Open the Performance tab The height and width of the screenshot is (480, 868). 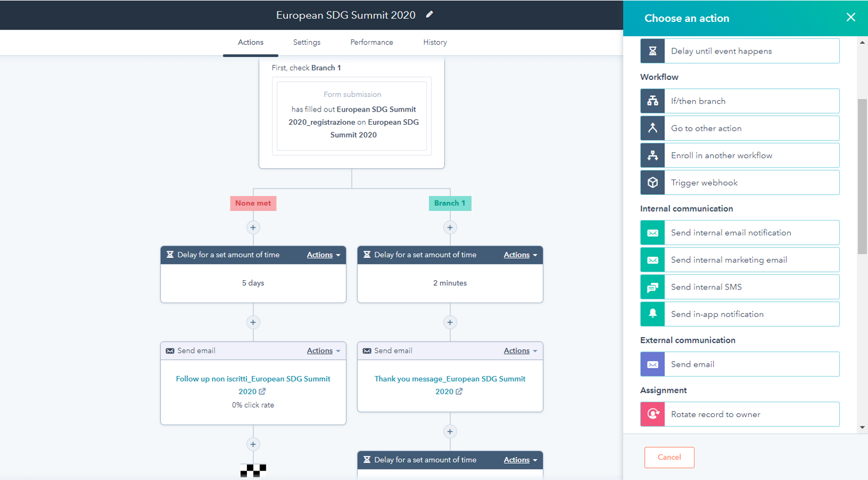point(372,42)
